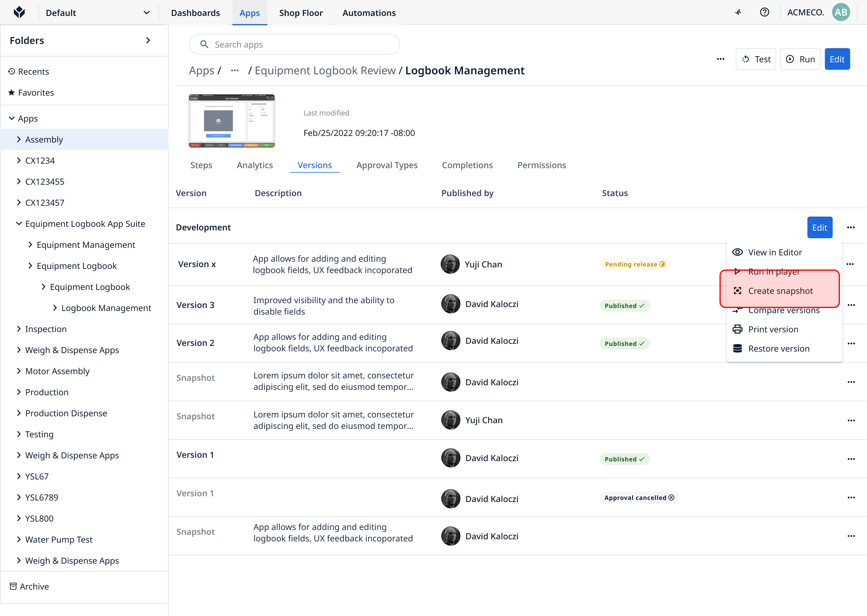This screenshot has width=867, height=616.
Task: Expand the Equipment Logbook tree item
Action: [31, 265]
